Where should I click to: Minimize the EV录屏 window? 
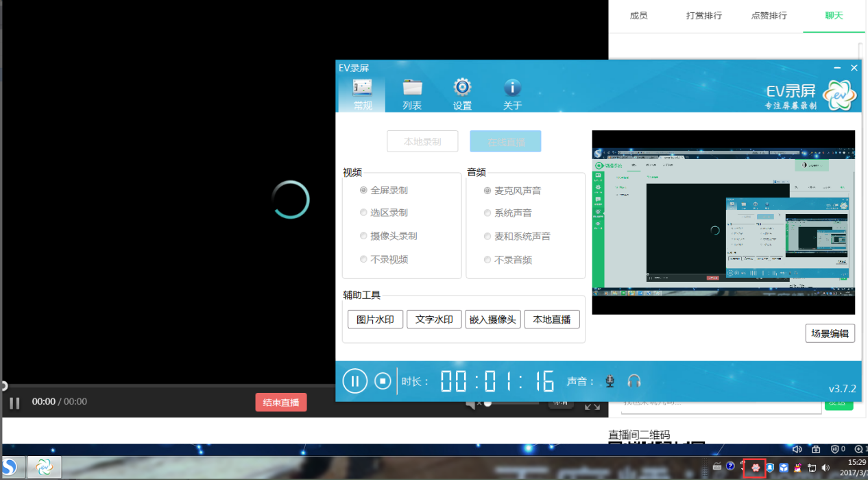pyautogui.click(x=837, y=68)
